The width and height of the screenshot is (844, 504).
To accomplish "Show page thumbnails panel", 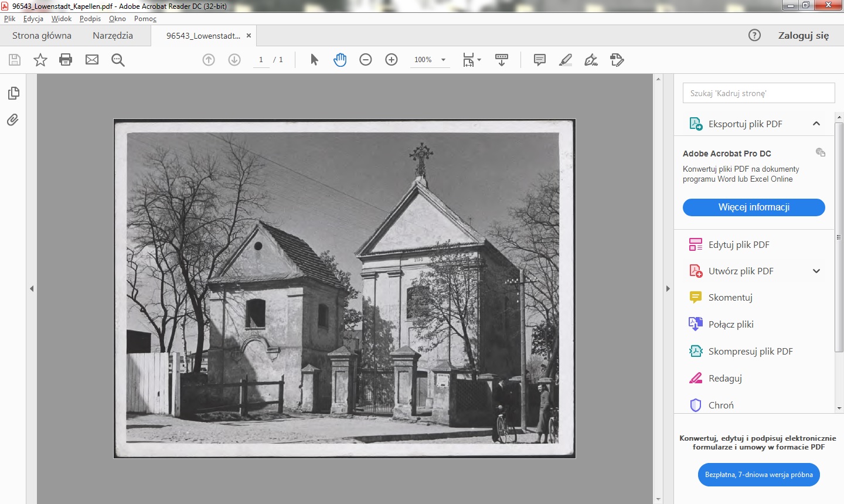I will [13, 93].
